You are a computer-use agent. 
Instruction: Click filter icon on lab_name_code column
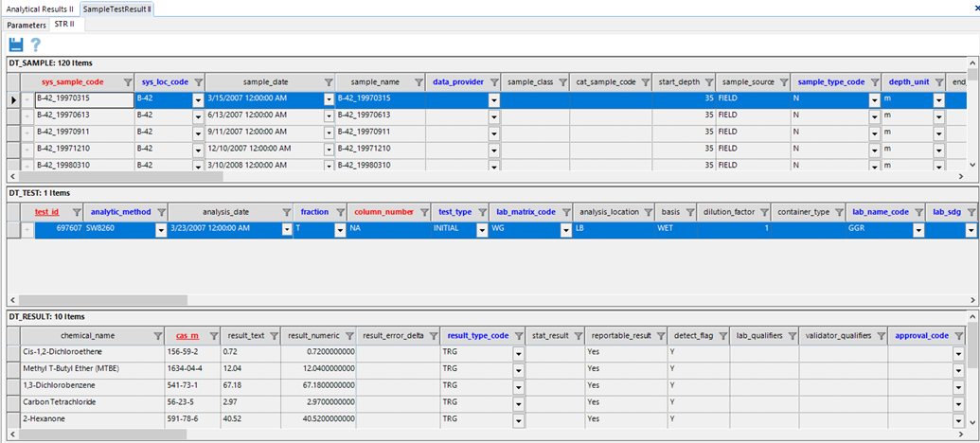click(x=916, y=212)
